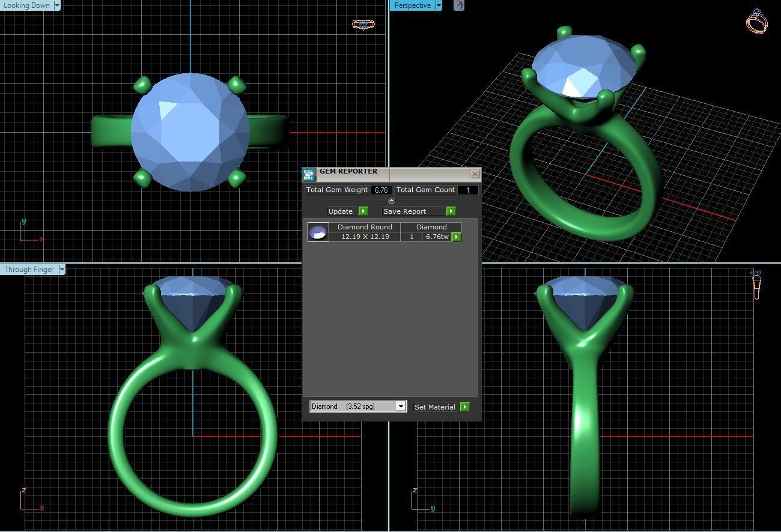Viewport: 781px width, 532px height.
Task: Click the orange ring icon in Perspective viewport
Action: (x=757, y=21)
